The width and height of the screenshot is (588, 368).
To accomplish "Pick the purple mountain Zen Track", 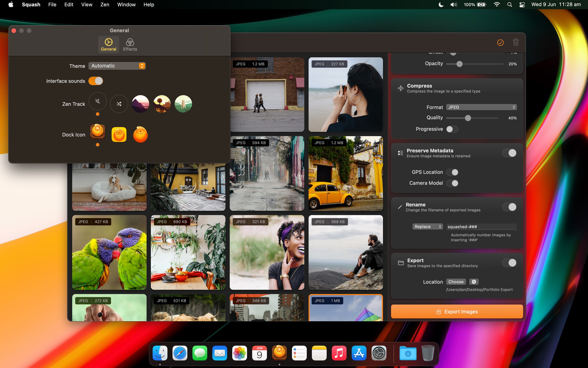I will click(140, 104).
